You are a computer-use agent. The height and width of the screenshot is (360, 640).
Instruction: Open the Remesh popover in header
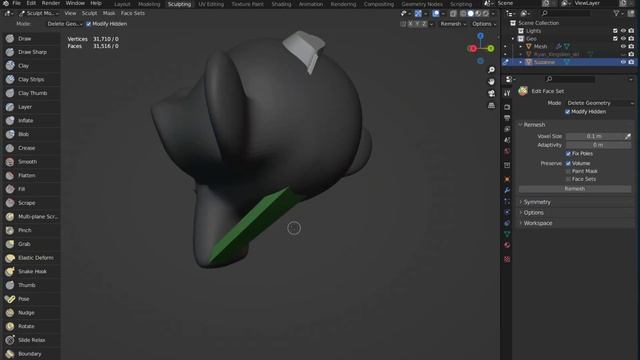453,24
